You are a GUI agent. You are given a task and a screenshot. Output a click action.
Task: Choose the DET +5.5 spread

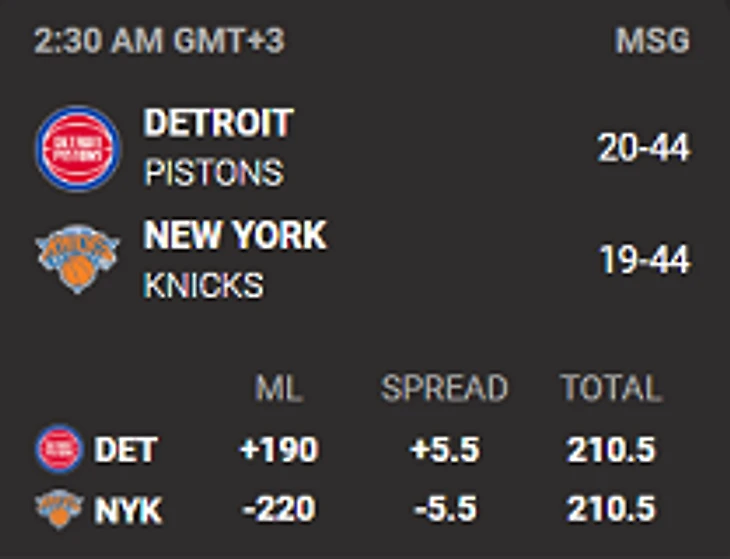[x=445, y=450]
